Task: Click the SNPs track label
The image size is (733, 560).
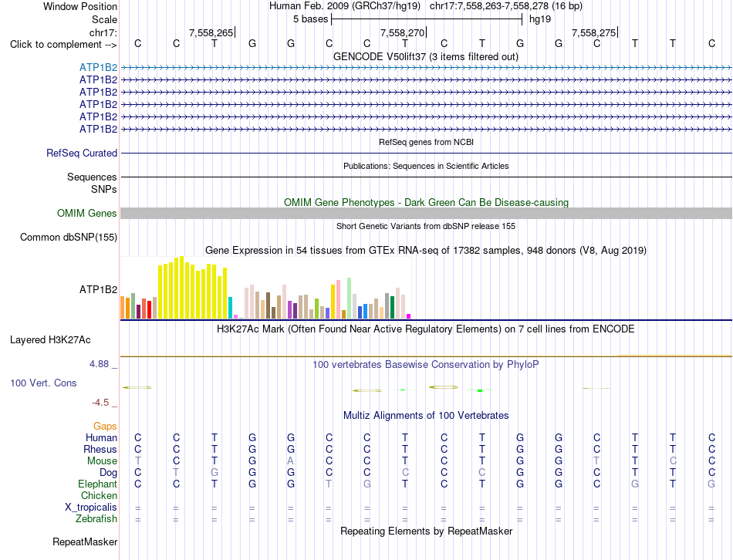Action: 104,189
